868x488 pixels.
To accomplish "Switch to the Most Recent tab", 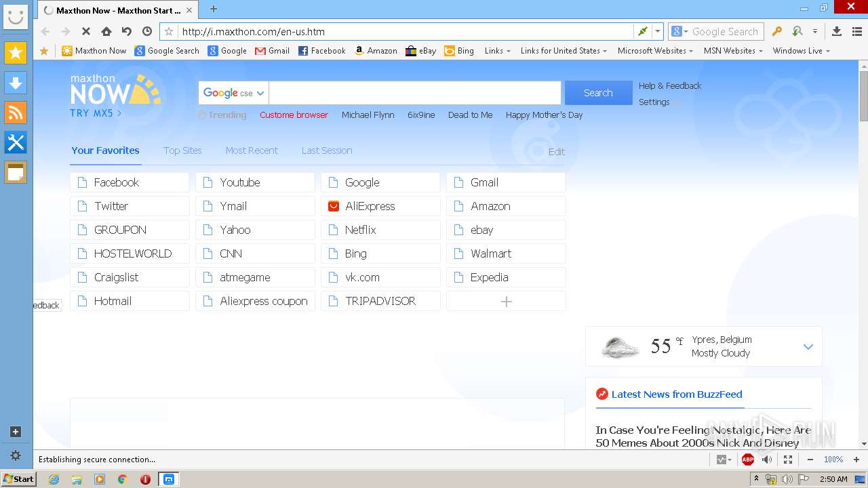I will [x=252, y=150].
